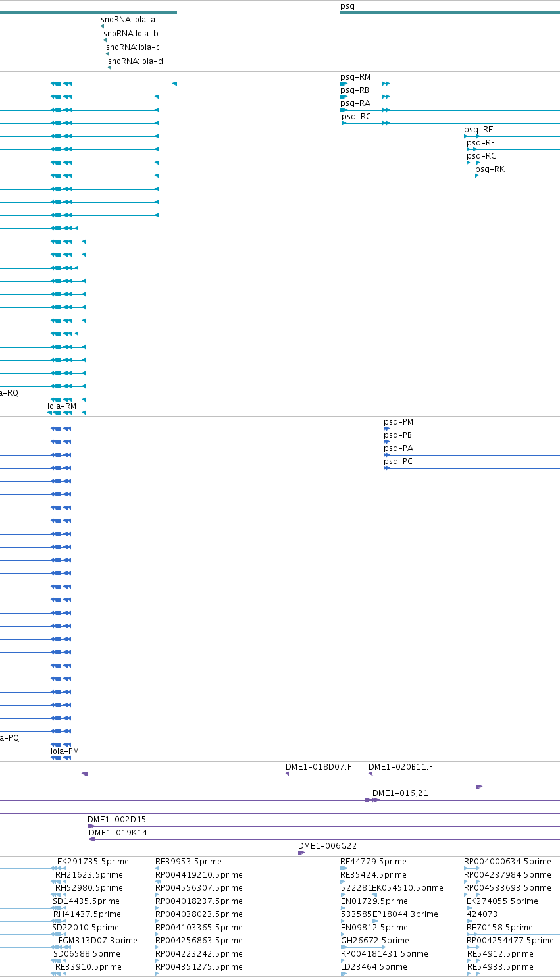
Task: Select EST GH26672.5prime
Action: click(374, 941)
